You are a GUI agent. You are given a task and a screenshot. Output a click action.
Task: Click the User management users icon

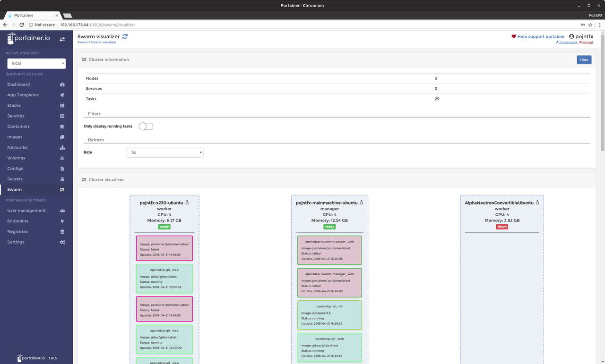(x=62, y=211)
